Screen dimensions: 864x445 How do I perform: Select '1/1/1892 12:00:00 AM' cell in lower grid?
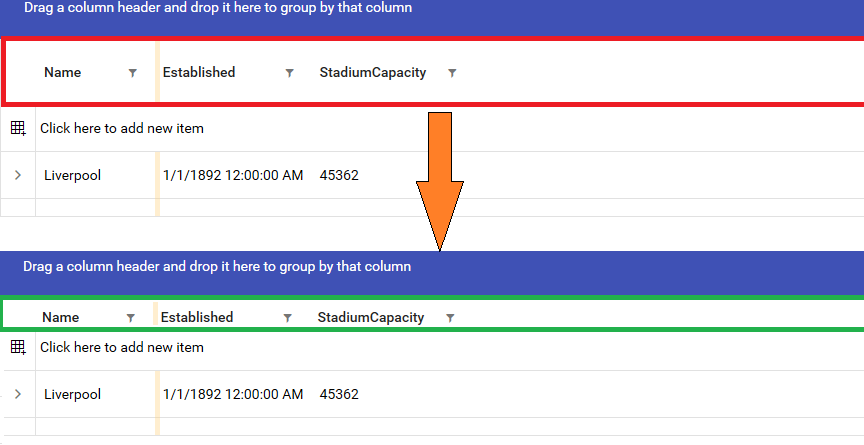pyautogui.click(x=233, y=395)
